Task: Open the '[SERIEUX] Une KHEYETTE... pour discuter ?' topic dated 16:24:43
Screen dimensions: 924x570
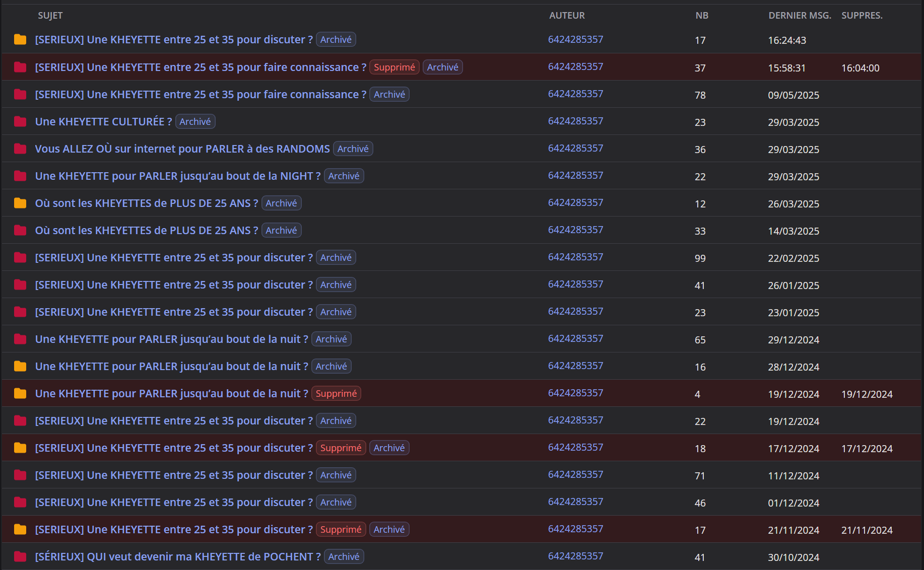Action: click(x=174, y=39)
